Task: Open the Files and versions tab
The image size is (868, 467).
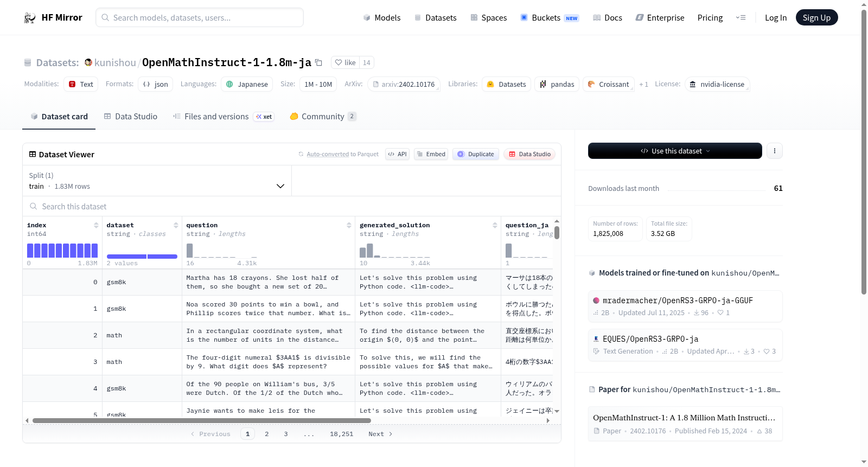Action: [224, 117]
